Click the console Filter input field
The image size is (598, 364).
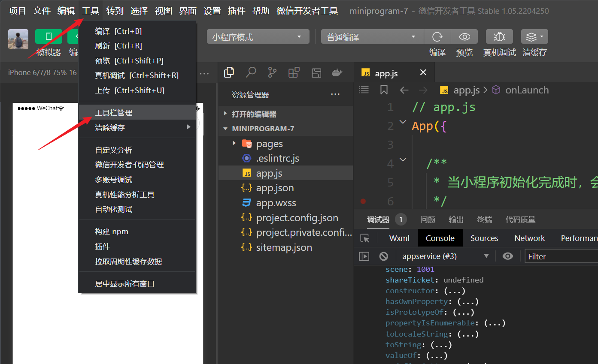(x=562, y=256)
